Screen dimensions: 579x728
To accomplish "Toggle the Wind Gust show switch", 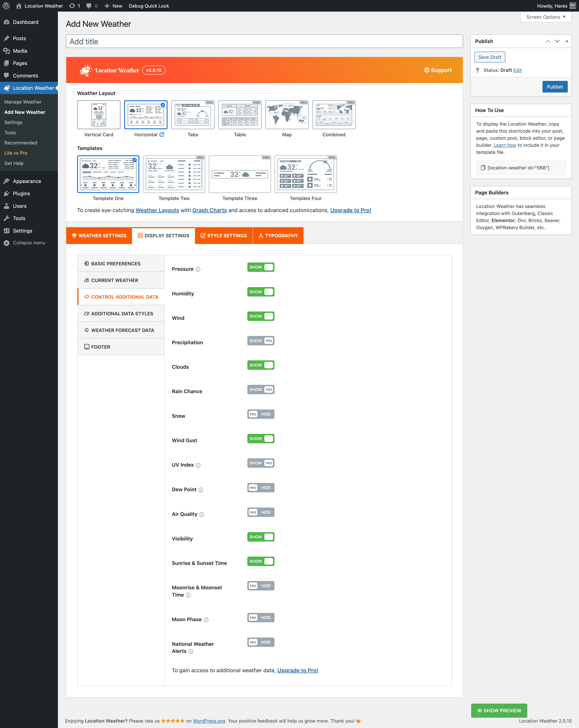I will click(261, 439).
